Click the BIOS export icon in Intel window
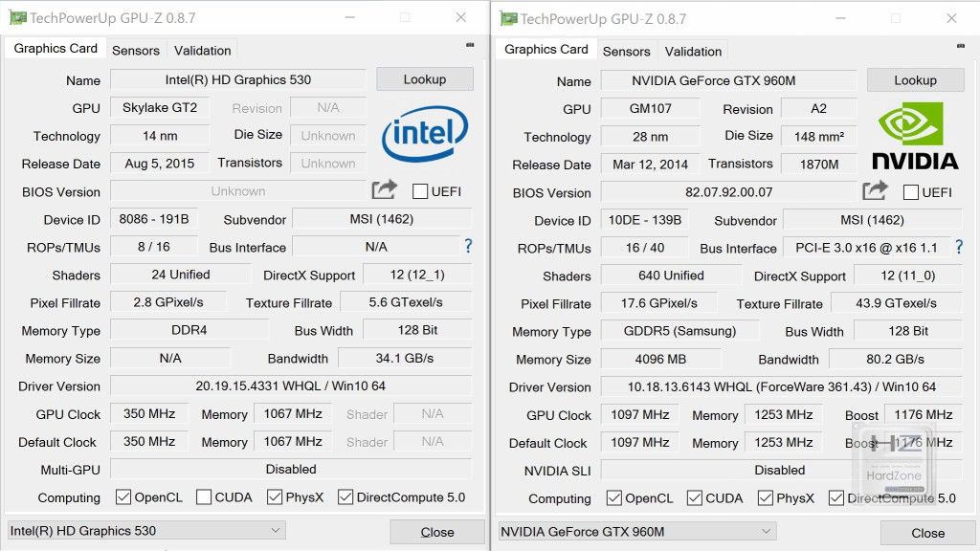The image size is (980, 551). click(385, 189)
